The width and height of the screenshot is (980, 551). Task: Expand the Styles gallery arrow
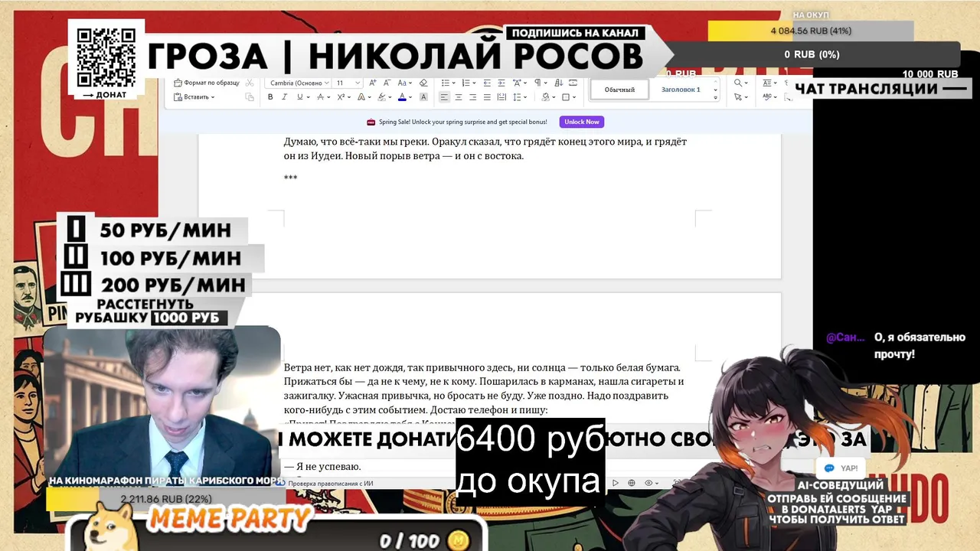click(715, 98)
